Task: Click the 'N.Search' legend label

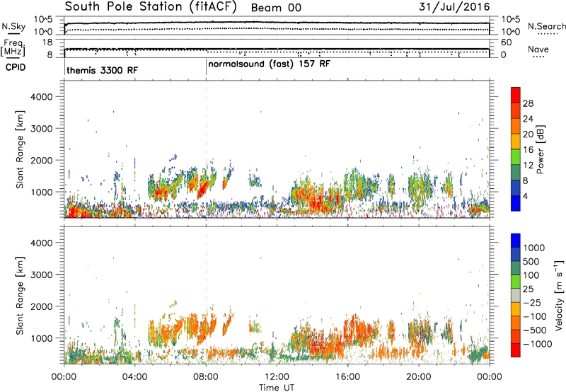Action: pyautogui.click(x=546, y=26)
